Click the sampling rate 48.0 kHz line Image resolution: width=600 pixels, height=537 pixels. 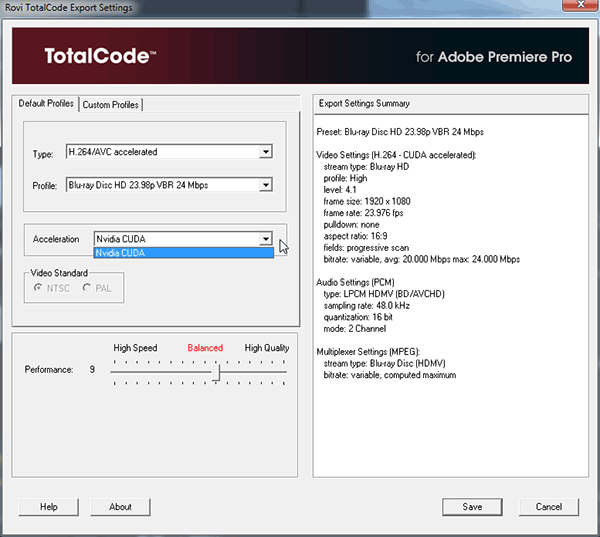(x=366, y=305)
